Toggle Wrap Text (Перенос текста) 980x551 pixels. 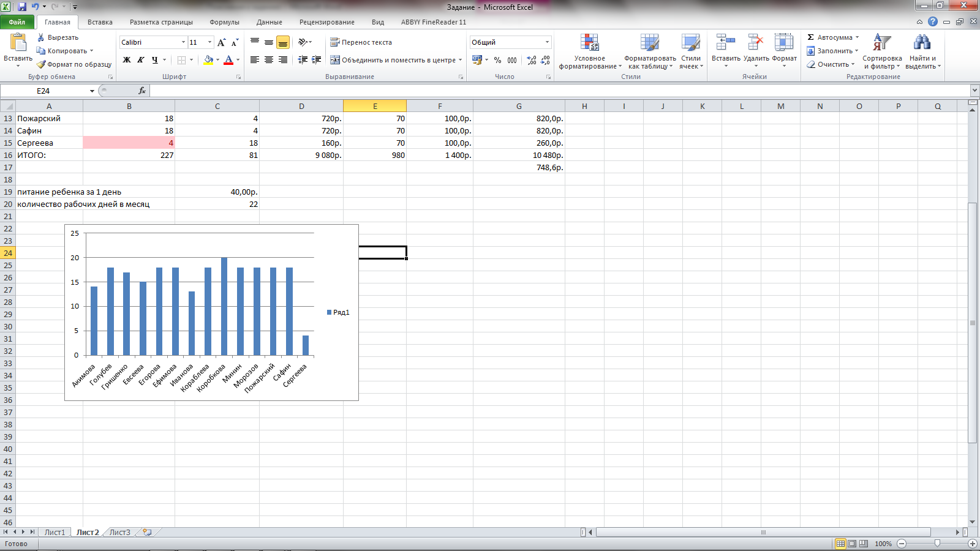(x=361, y=42)
